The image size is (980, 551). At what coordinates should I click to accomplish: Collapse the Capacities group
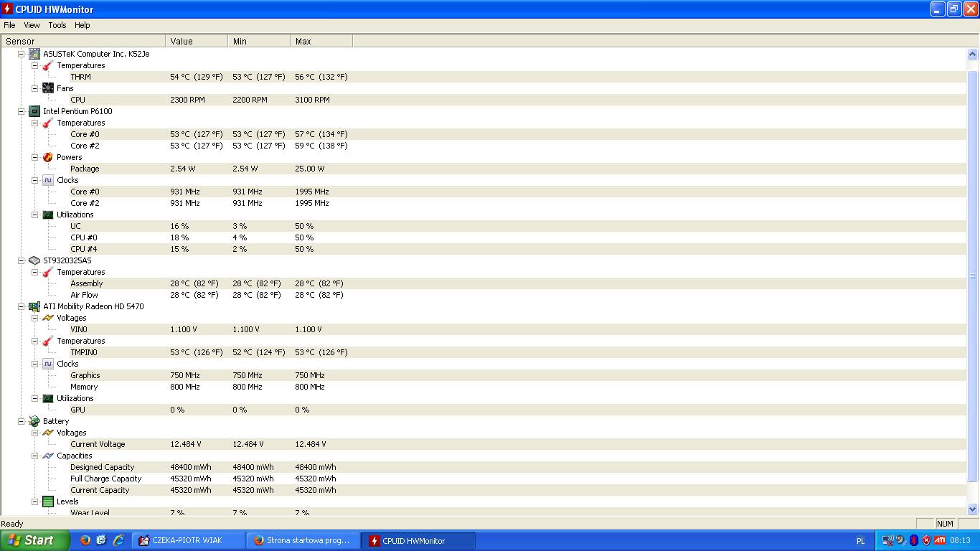35,456
